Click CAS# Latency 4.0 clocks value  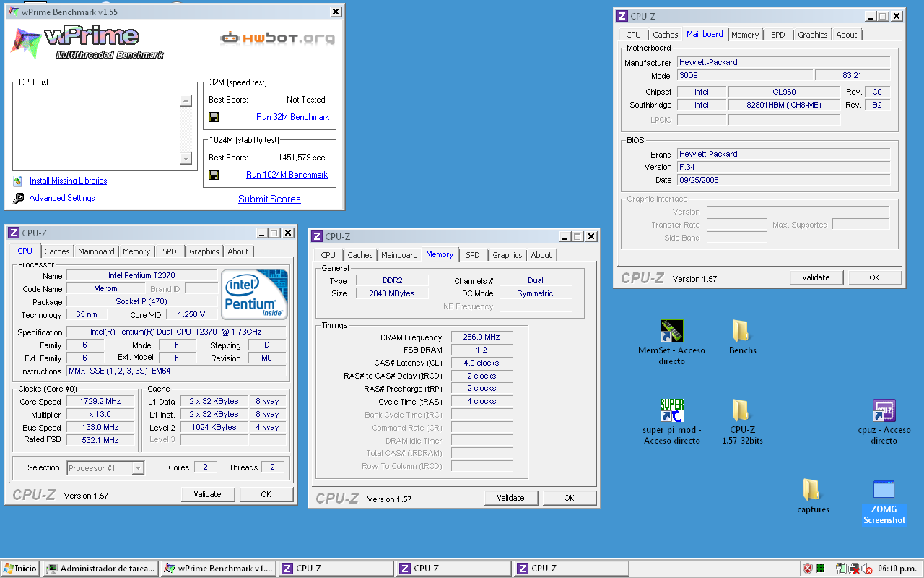tap(481, 363)
